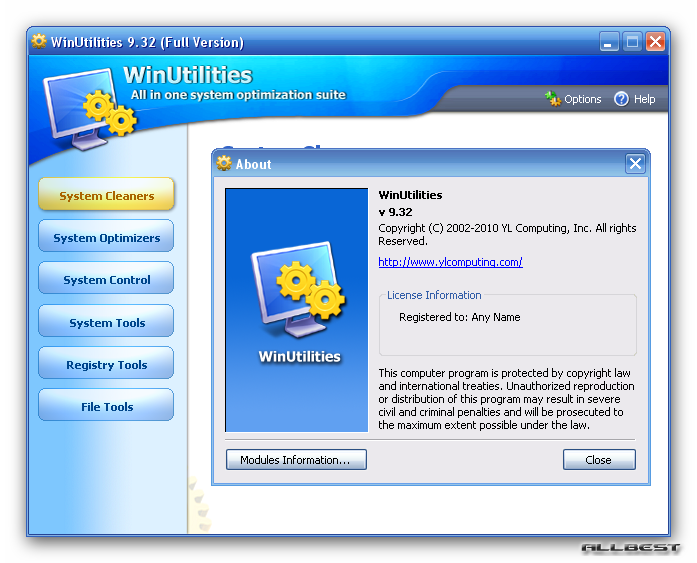Minimize the WinUtilities main window
The height and width of the screenshot is (563, 697).
(x=609, y=42)
